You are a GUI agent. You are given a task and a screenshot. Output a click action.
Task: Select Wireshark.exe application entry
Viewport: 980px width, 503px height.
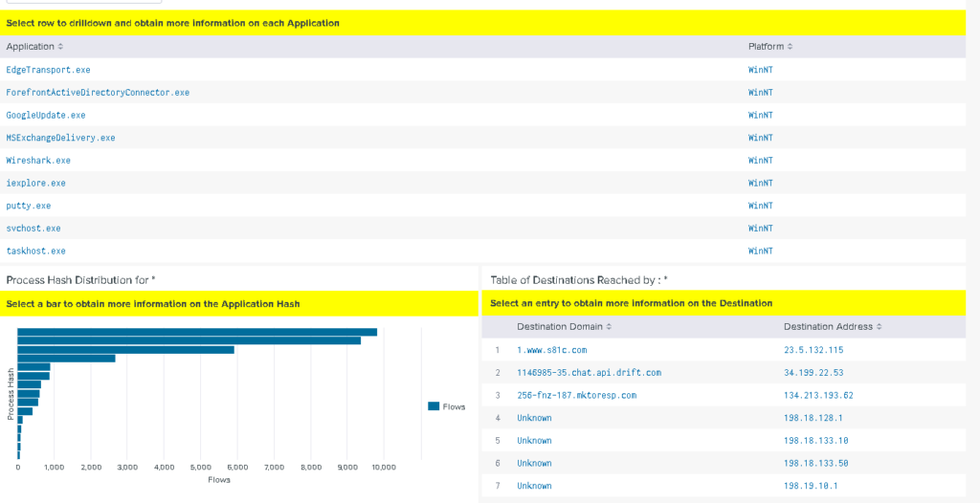click(38, 161)
